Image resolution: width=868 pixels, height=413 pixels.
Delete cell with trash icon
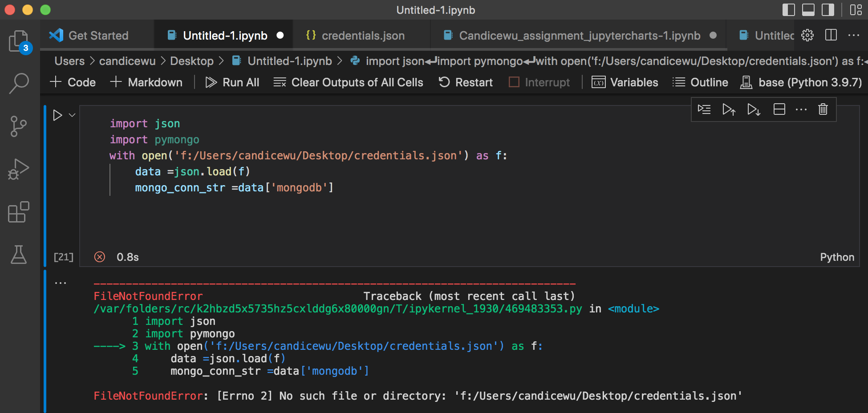(x=823, y=109)
